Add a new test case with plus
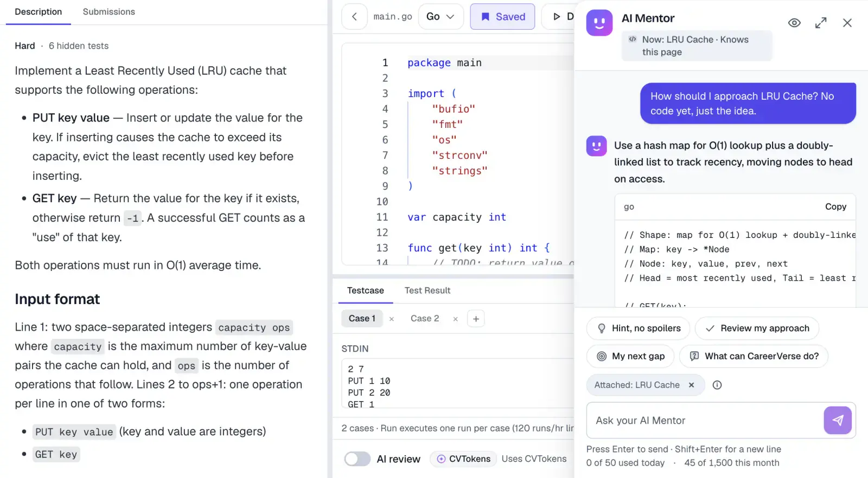Screen dimensions: 868x478 pyautogui.click(x=476, y=319)
